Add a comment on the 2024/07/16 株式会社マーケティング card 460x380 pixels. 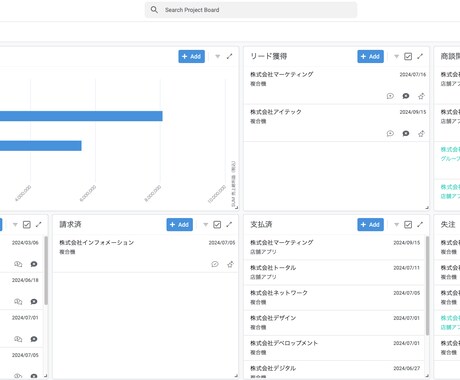(x=390, y=96)
